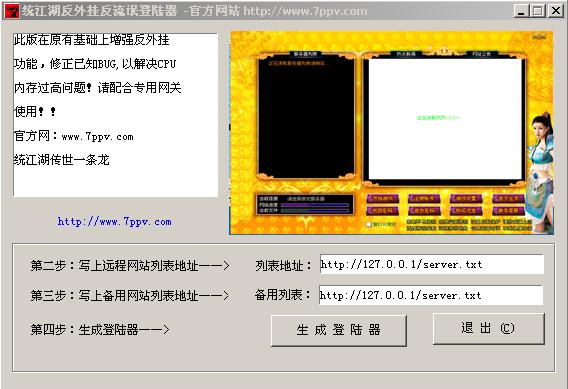Maximize the login generator window
This screenshot has height=389, width=568.
coord(537,11)
